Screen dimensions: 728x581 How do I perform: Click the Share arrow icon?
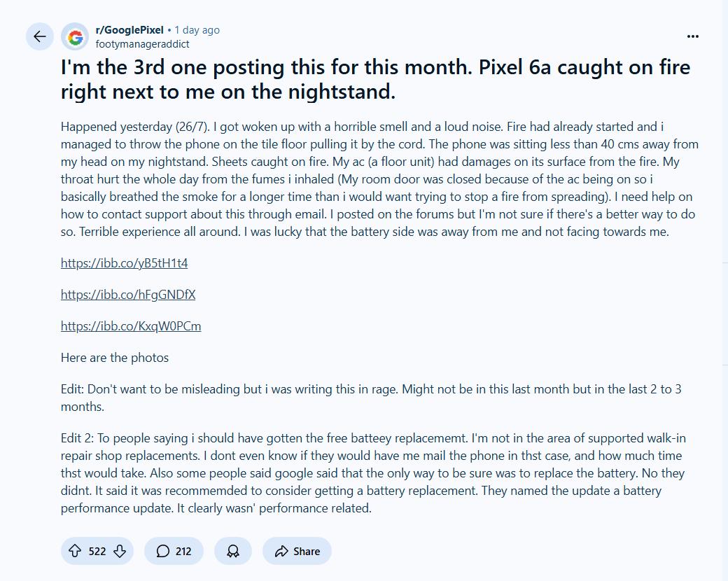(x=281, y=552)
